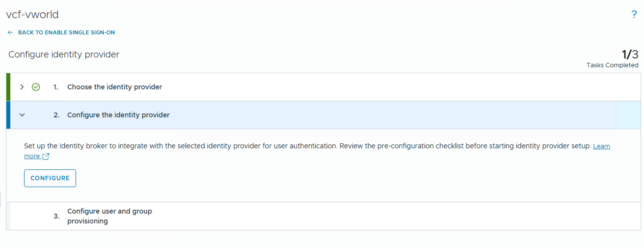Click the Identity broker description text
The image size is (644, 248).
pyautogui.click(x=295, y=146)
